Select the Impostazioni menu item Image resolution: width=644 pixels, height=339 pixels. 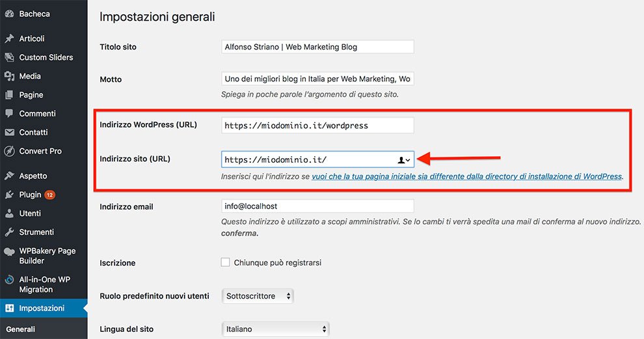[44, 308]
